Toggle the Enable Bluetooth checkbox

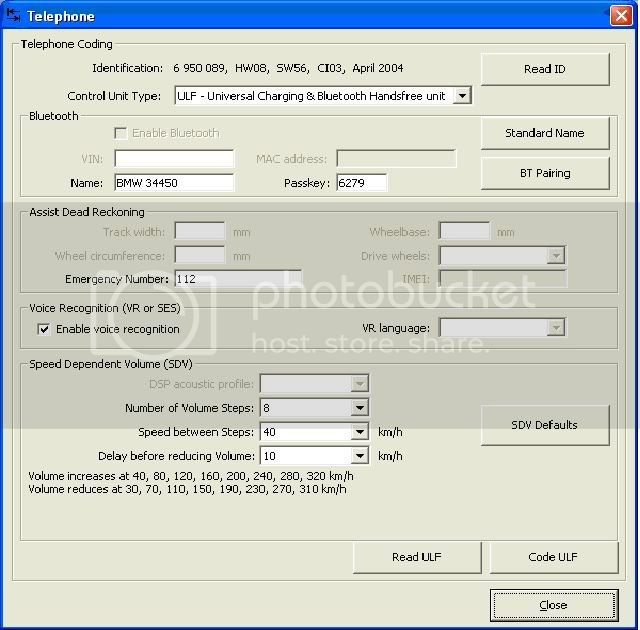pos(120,133)
